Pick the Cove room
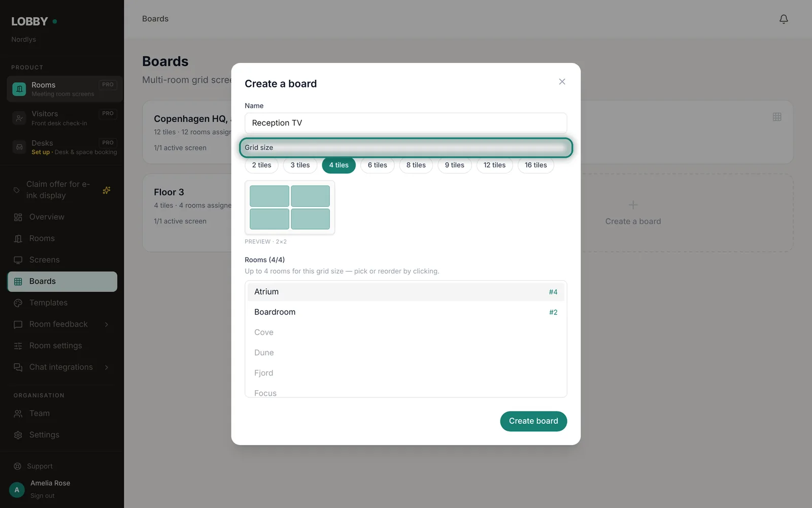The image size is (812, 508). [x=406, y=333]
